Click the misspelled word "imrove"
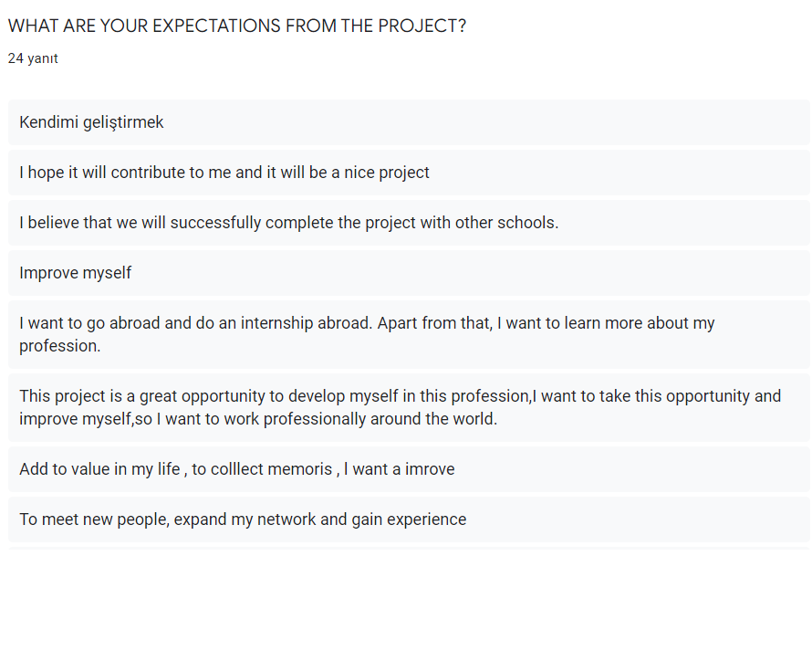 point(429,469)
